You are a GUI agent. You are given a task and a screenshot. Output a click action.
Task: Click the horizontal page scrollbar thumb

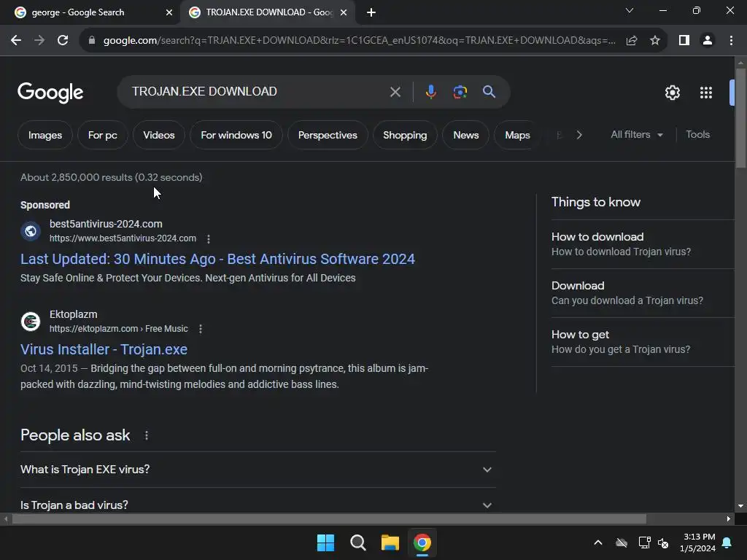(329, 519)
